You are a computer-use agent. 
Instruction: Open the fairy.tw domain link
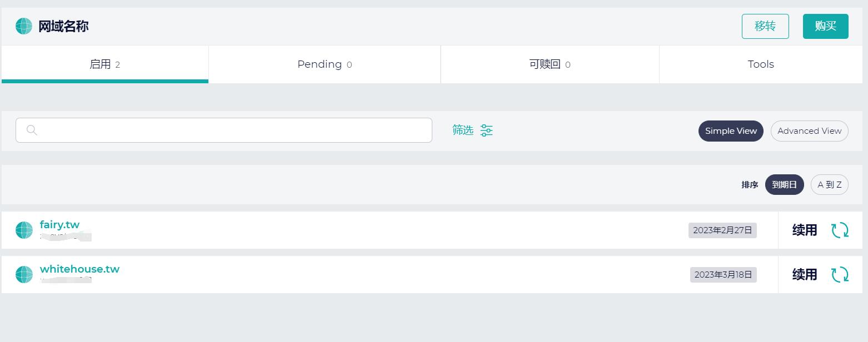(x=60, y=225)
